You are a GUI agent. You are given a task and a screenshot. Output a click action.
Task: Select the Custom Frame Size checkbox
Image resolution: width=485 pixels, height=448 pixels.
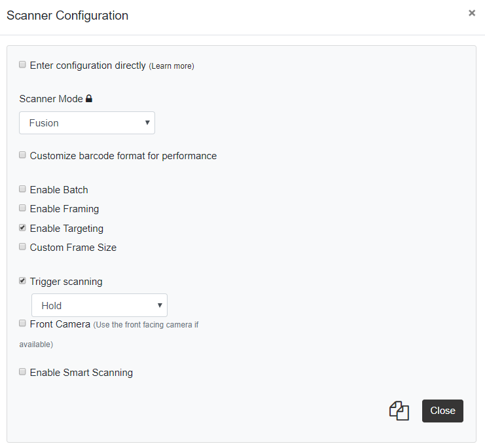click(x=23, y=247)
